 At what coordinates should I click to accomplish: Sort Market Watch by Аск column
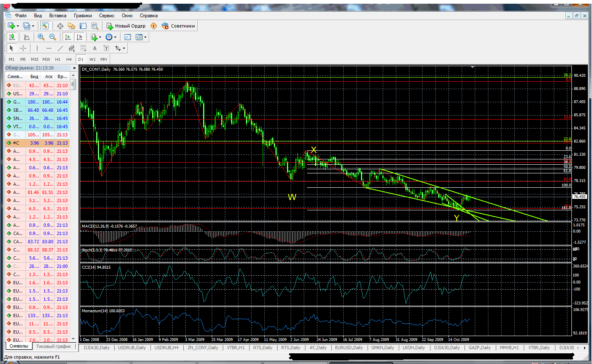click(x=49, y=76)
